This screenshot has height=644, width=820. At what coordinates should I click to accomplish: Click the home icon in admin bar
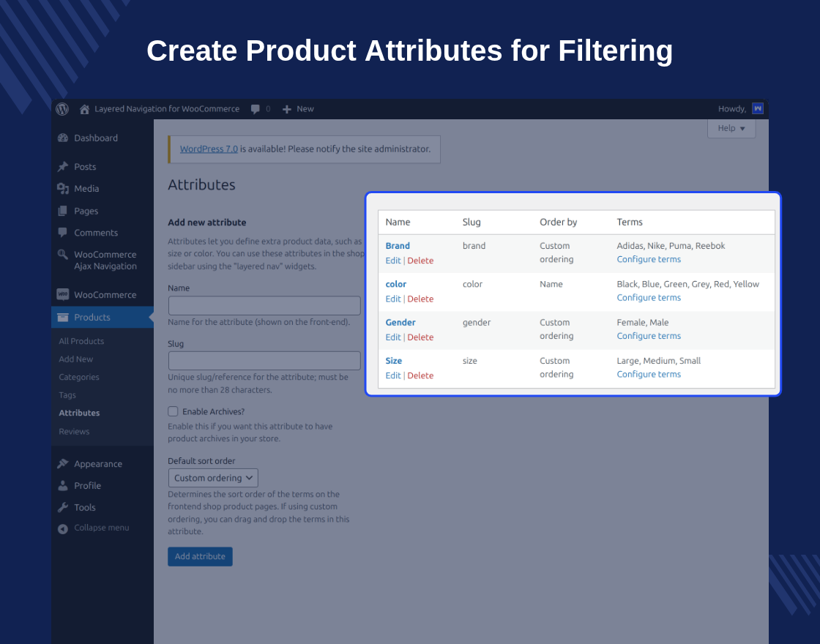(x=84, y=109)
